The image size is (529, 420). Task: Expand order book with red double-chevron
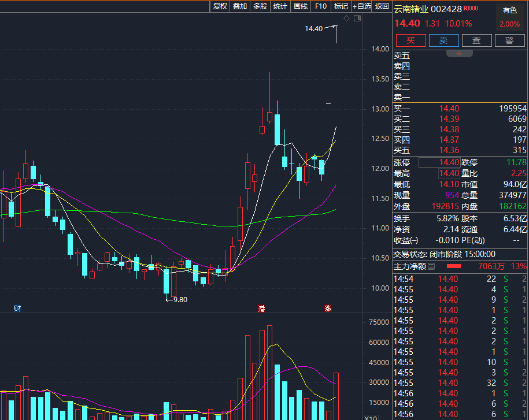pos(460,53)
